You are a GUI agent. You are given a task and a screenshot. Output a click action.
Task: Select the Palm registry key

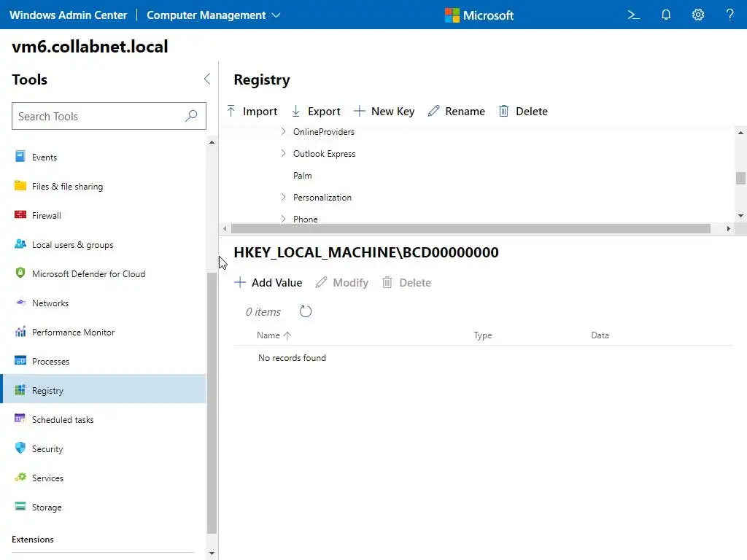click(303, 175)
